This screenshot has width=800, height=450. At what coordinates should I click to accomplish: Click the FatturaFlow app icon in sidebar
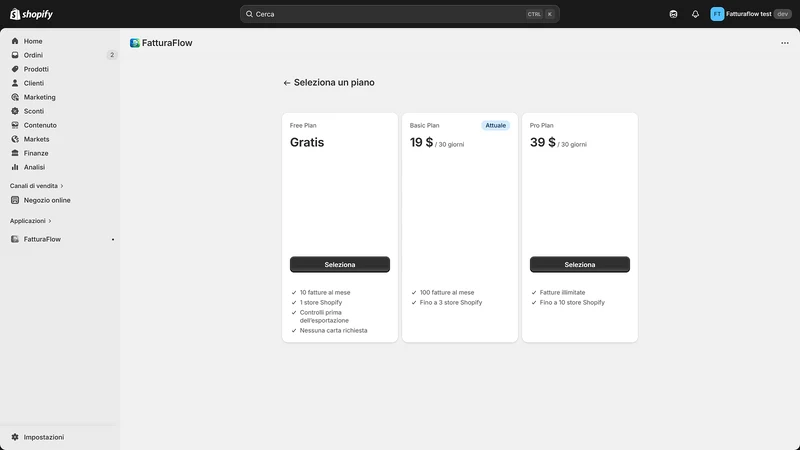click(15, 239)
